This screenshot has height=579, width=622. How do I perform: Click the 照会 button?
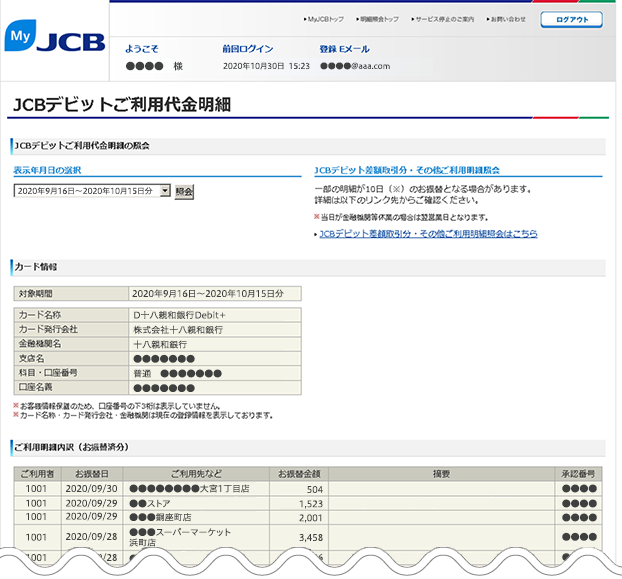184,192
